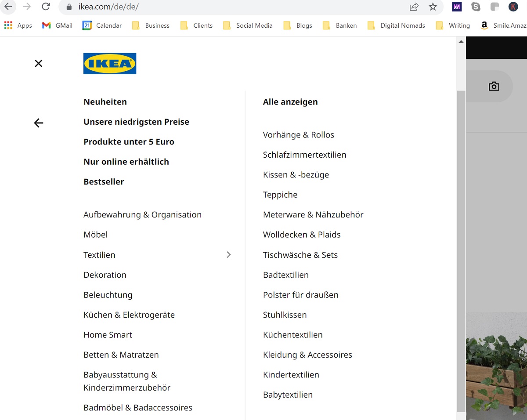527x420 pixels.
Task: Click the Alle anzeigen link
Action: (290, 102)
